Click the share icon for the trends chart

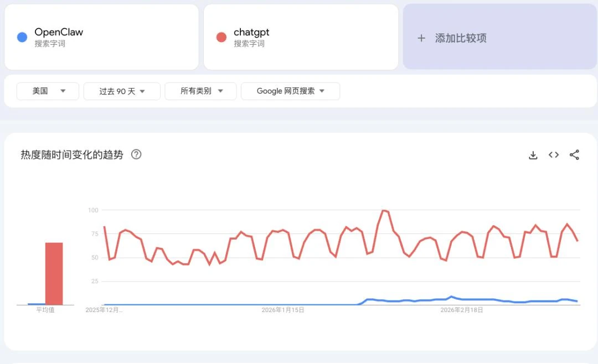coord(574,155)
